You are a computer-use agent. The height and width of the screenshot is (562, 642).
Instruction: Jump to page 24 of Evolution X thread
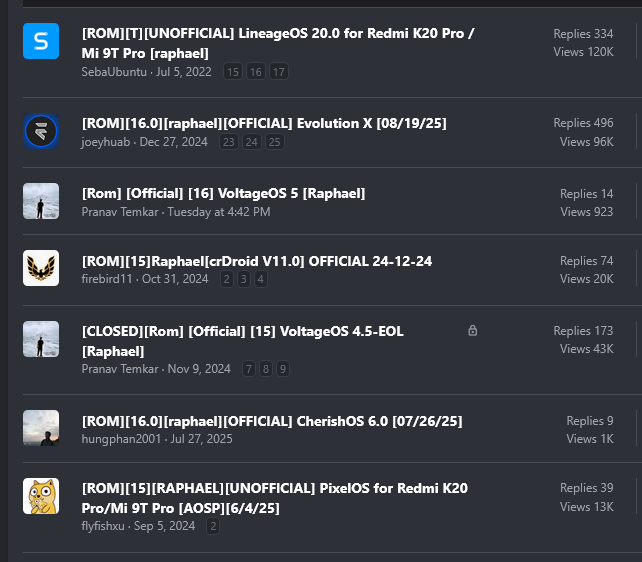click(x=251, y=142)
